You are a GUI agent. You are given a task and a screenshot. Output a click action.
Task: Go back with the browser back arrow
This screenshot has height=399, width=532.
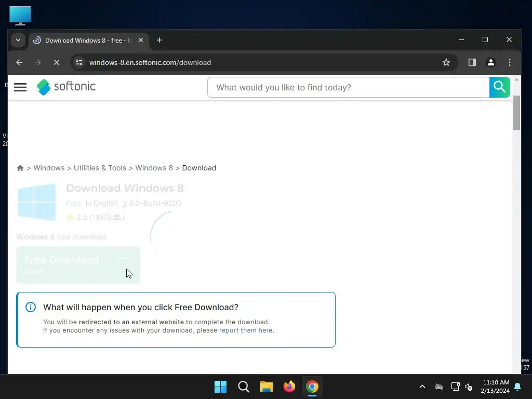click(x=19, y=62)
